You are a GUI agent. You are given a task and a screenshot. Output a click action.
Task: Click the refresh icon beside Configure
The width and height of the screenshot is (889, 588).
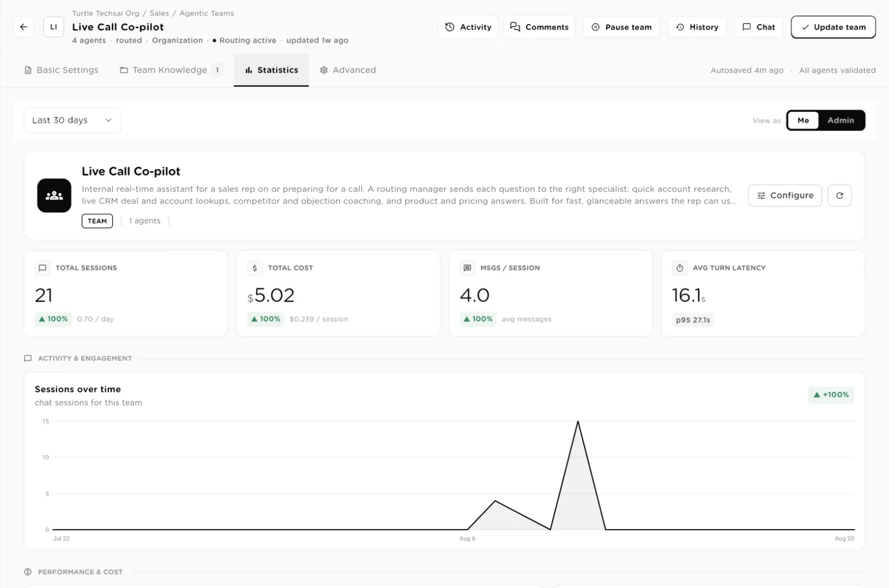tap(840, 195)
